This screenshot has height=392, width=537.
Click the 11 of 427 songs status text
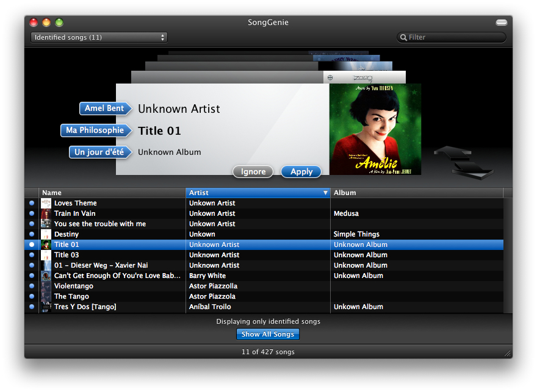pos(268,352)
